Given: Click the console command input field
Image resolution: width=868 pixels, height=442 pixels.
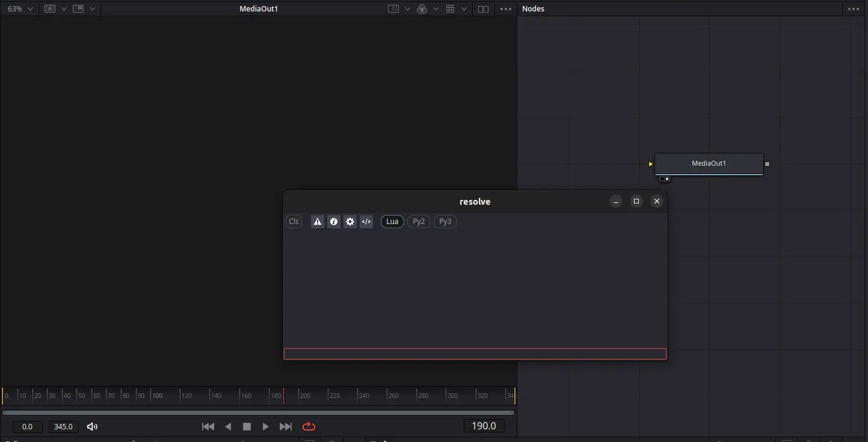Looking at the screenshot, I should click(x=475, y=354).
